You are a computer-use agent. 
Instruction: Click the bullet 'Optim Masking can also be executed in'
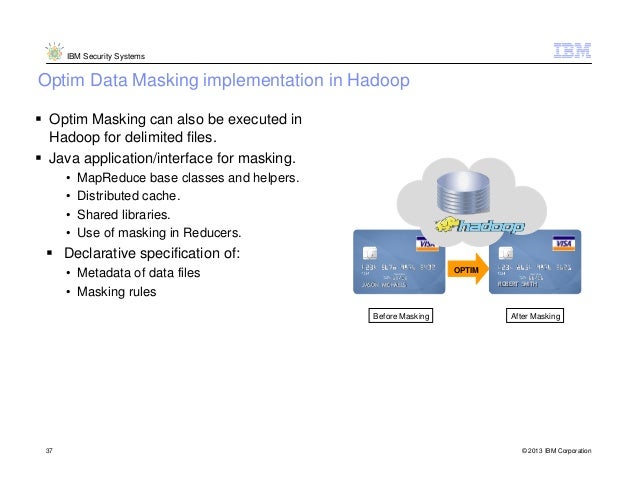click(x=175, y=119)
